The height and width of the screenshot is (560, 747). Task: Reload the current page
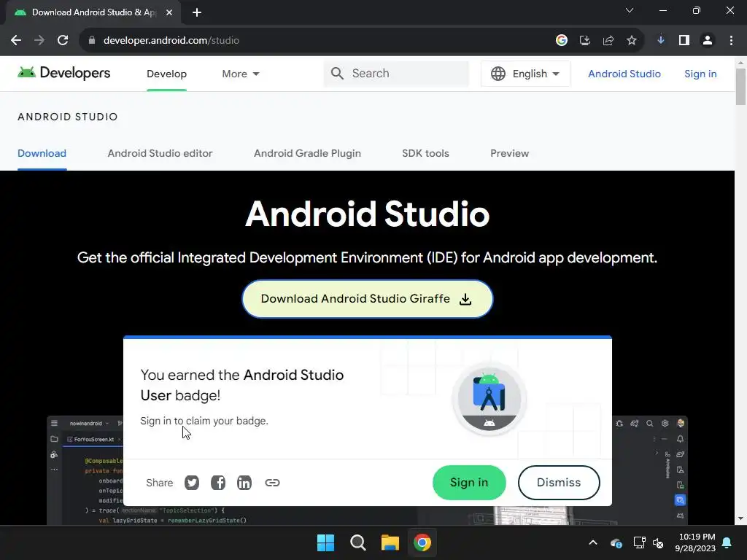point(63,41)
